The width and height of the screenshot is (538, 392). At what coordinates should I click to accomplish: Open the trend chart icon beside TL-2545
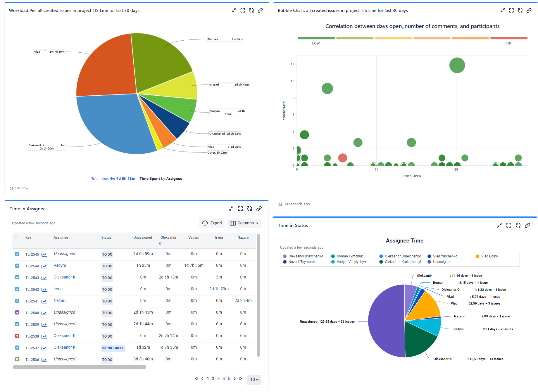point(44,255)
